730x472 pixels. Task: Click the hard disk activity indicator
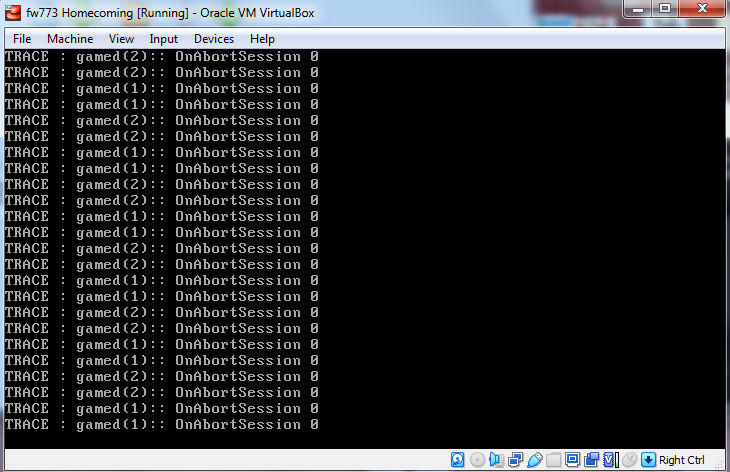(x=458, y=460)
